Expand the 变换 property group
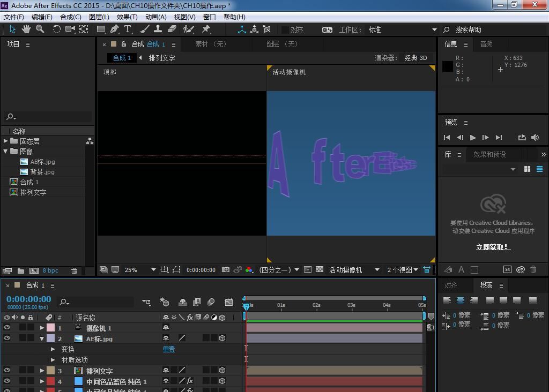 (53, 349)
